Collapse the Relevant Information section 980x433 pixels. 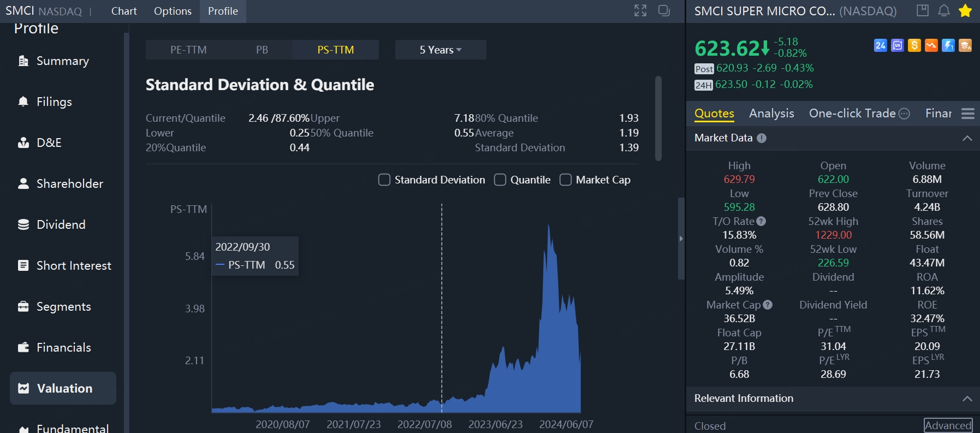pos(967,399)
